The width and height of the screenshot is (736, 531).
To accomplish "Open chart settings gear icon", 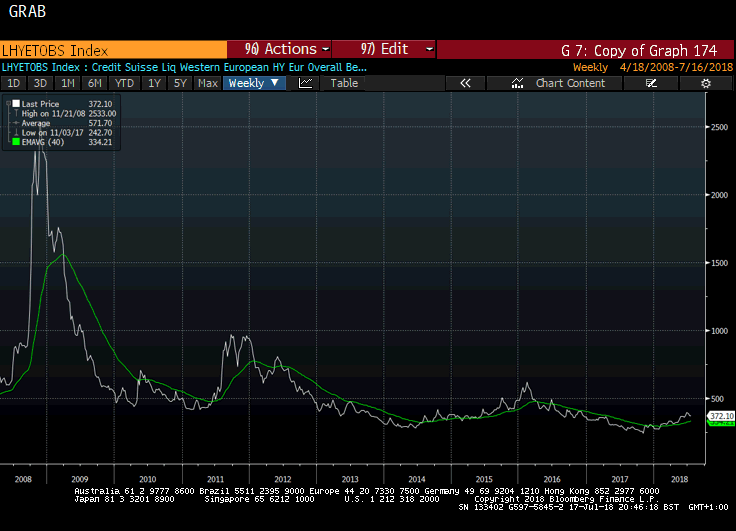I will (x=706, y=83).
